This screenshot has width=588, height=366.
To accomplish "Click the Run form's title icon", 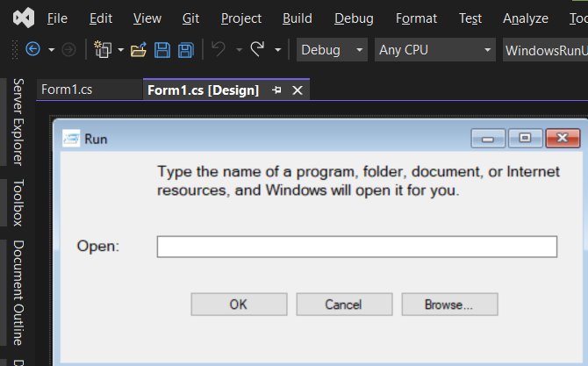I will click(71, 139).
